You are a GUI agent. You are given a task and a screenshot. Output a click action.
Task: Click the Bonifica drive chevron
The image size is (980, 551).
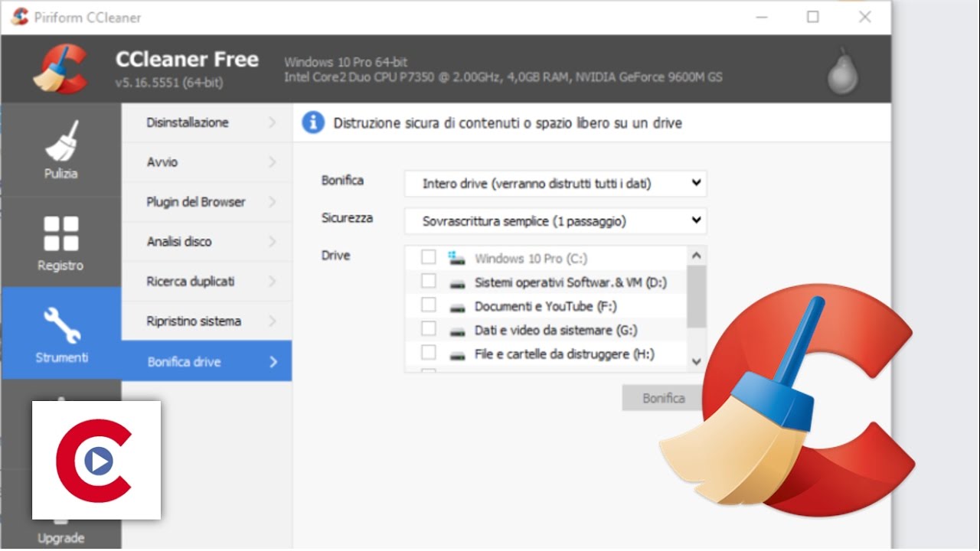273,362
